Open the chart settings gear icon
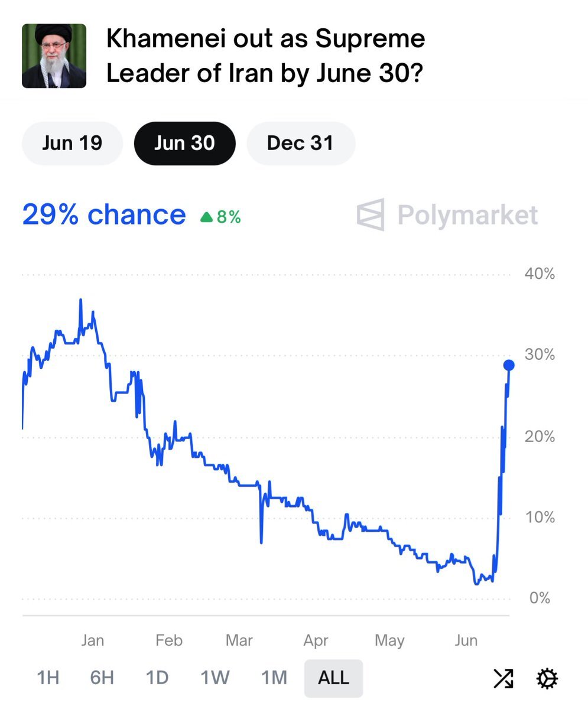 (547, 678)
